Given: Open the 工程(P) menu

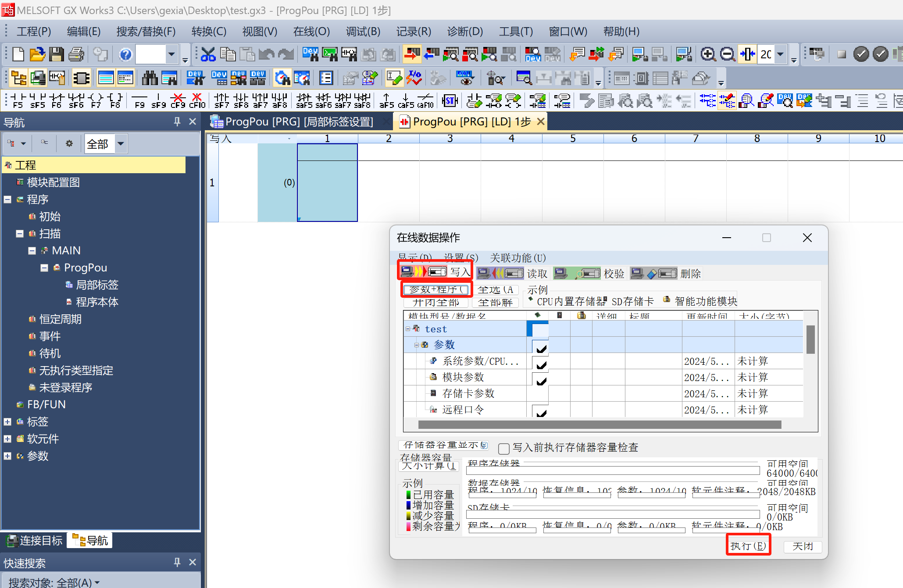Looking at the screenshot, I should pyautogui.click(x=34, y=32).
